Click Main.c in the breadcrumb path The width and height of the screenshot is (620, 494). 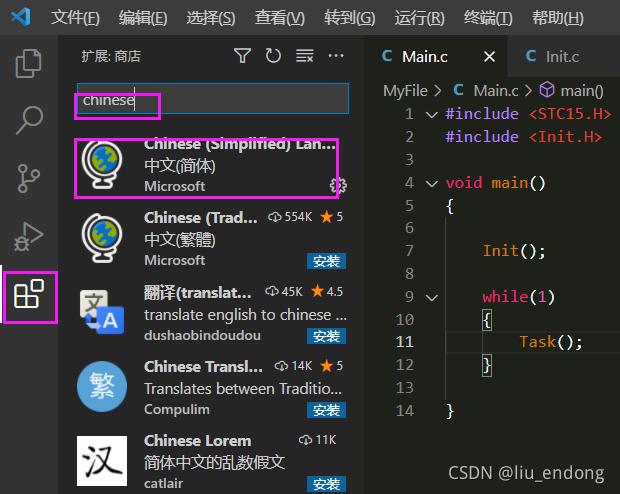496,91
